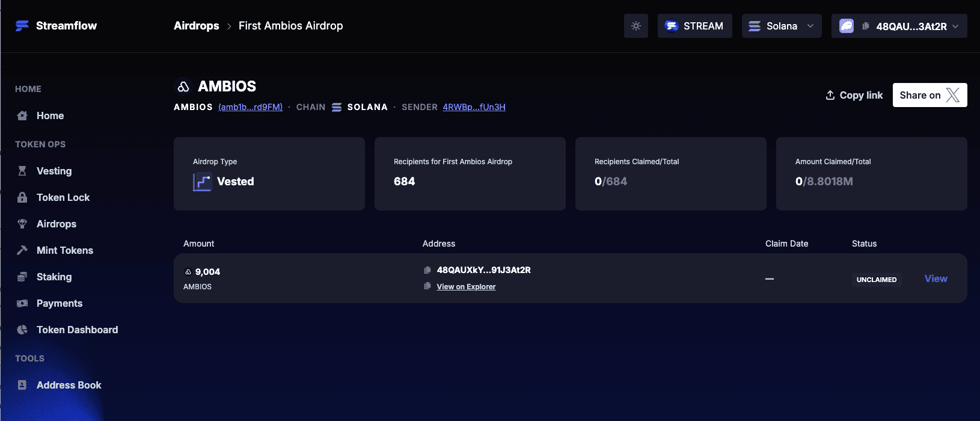
Task: Click the Vesting hourglass icon
Action: pos(22,171)
